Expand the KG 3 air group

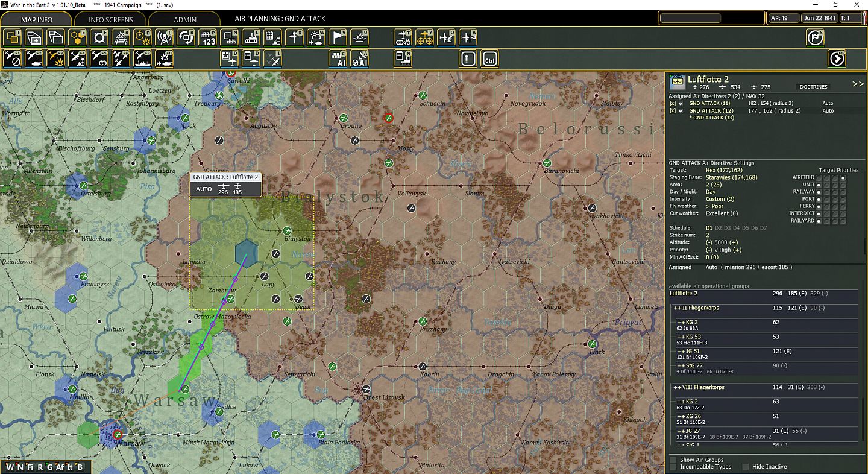tap(681, 323)
